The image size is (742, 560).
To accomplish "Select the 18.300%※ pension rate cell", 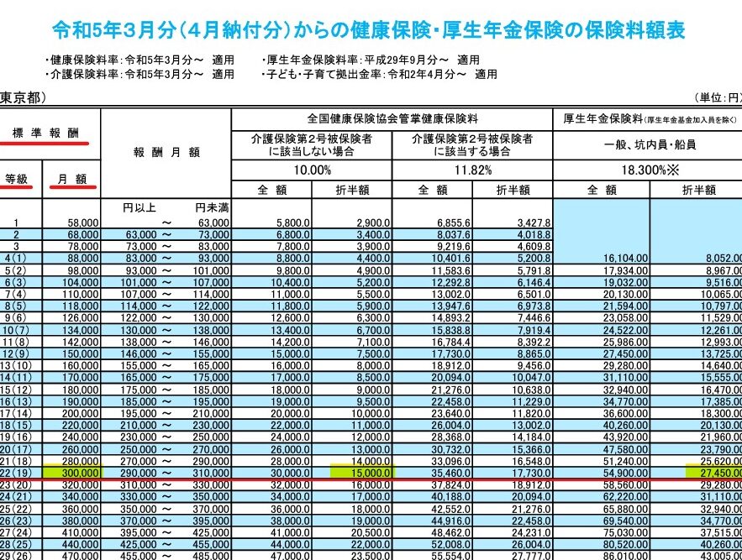I will click(x=647, y=170).
